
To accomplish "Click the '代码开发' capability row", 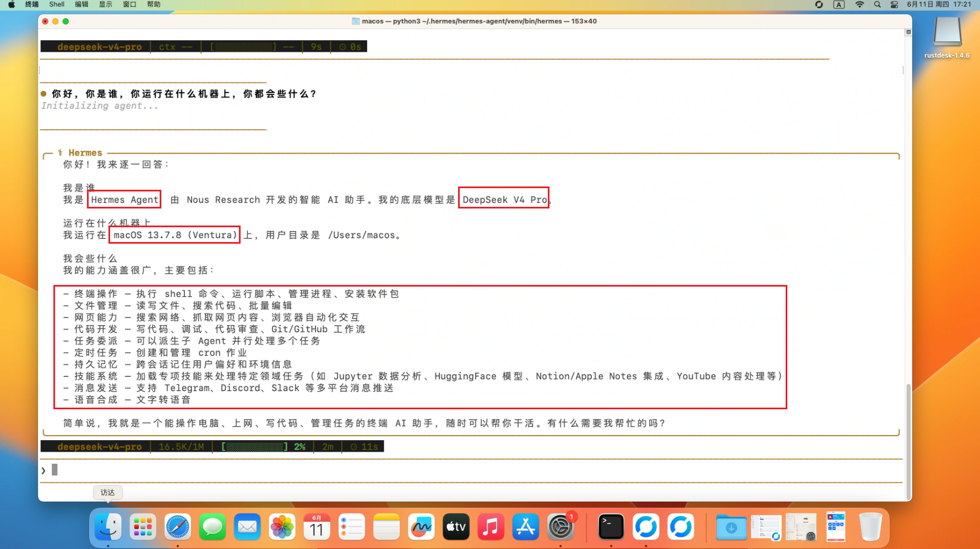I will pos(214,329).
